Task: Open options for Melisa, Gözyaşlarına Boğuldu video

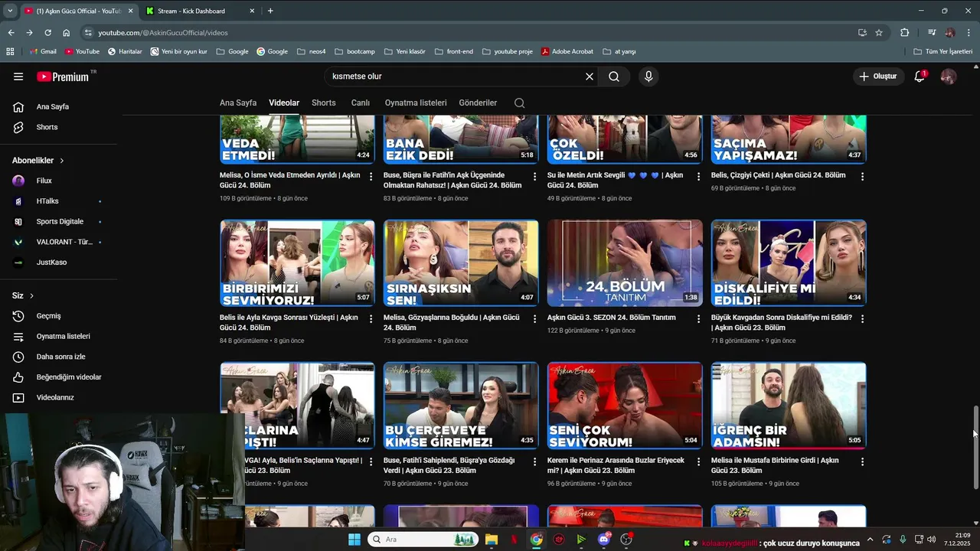Action: (535, 318)
